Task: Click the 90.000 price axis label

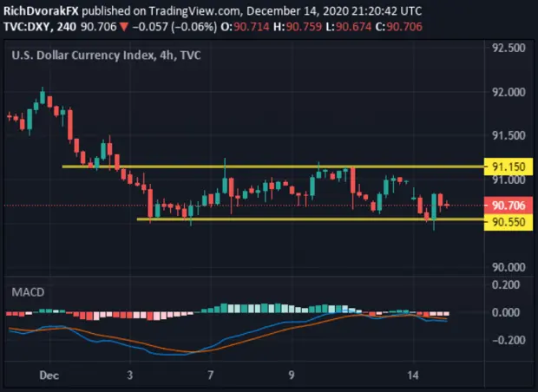Action: pos(508,267)
